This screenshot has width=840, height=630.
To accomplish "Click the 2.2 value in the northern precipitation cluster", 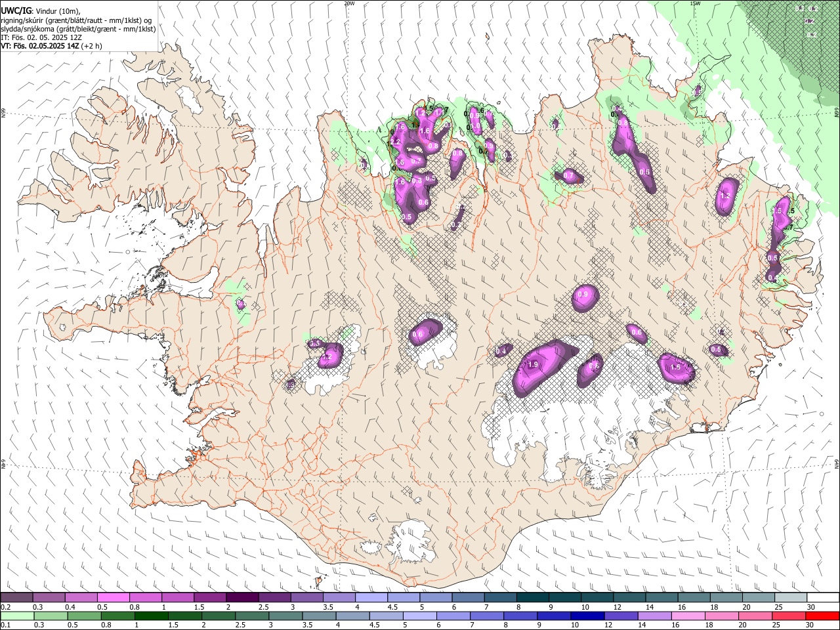I will click(x=395, y=142).
